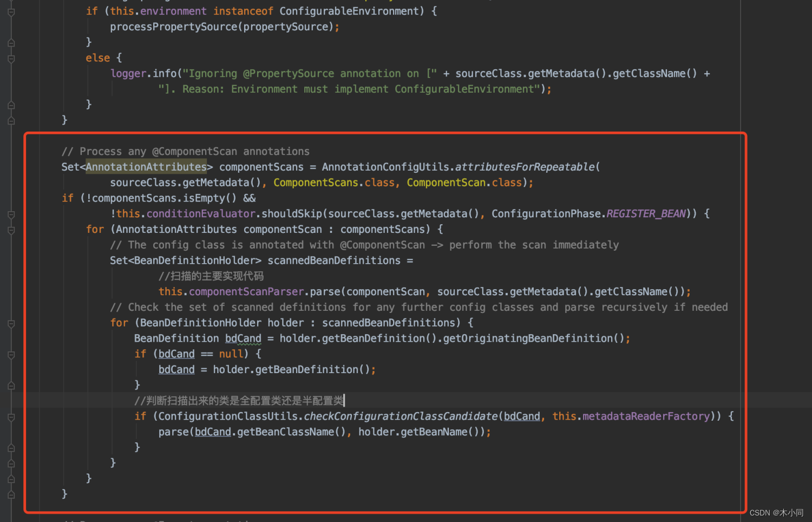
Task: Click the 'info' method after logger
Action: [165, 74]
